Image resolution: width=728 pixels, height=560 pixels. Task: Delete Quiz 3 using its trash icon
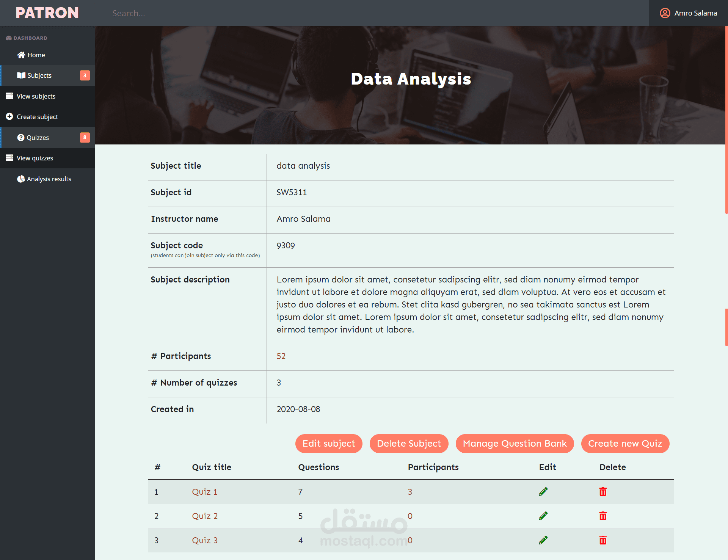(603, 540)
